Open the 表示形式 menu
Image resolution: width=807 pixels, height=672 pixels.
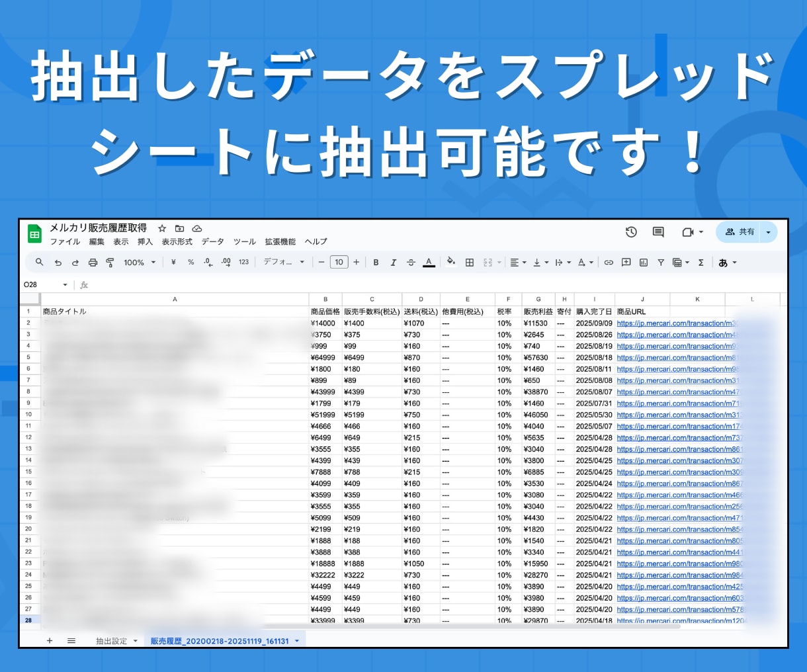tap(177, 242)
